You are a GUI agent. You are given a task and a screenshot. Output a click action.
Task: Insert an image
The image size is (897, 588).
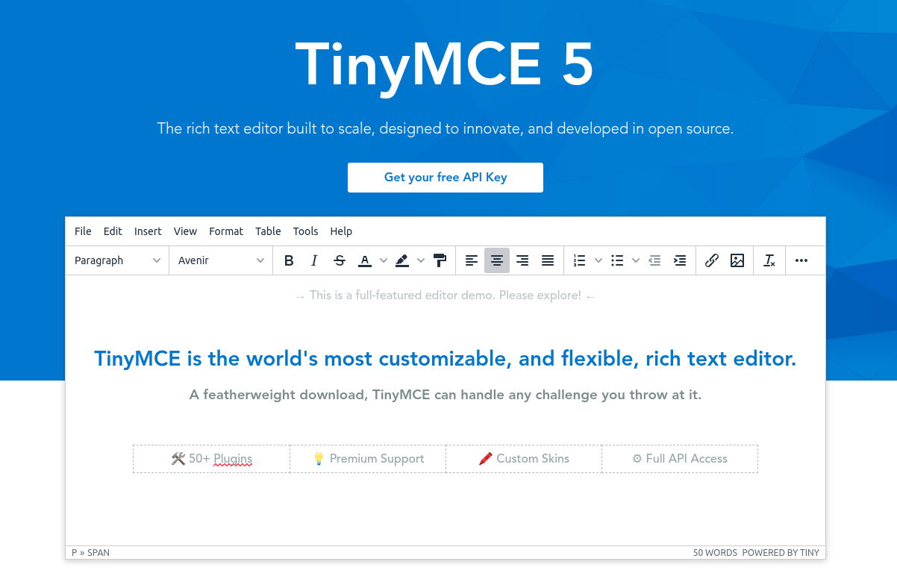tap(737, 260)
